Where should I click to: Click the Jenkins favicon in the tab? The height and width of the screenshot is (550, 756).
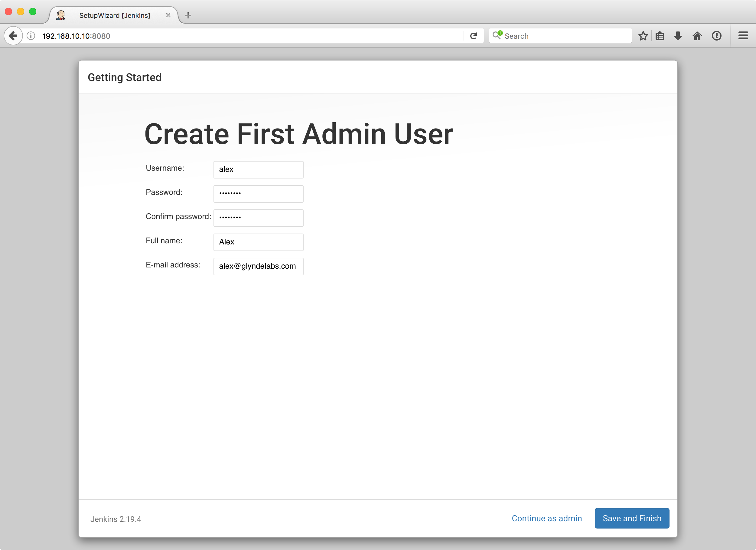click(61, 15)
